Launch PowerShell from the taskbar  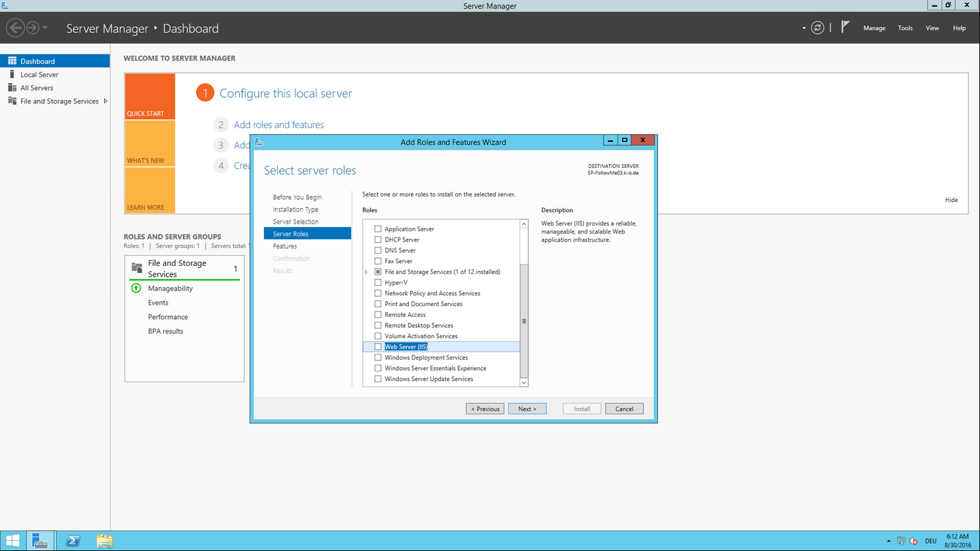point(73,541)
